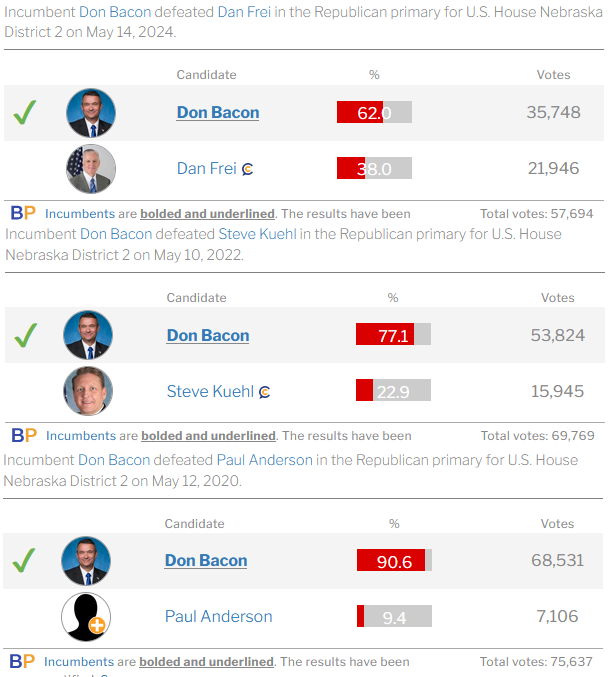Click the BP logo under the 2024 results
The width and height of the screenshot is (609, 677).
(23, 213)
